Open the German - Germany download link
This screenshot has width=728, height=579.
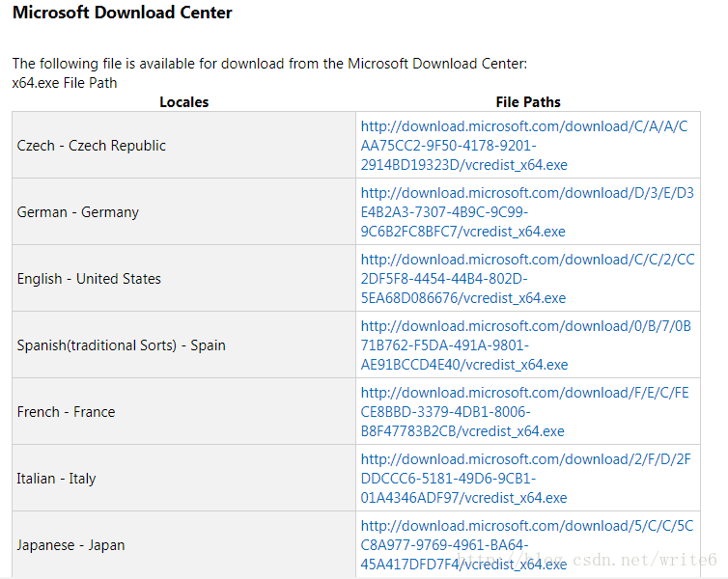point(527,212)
